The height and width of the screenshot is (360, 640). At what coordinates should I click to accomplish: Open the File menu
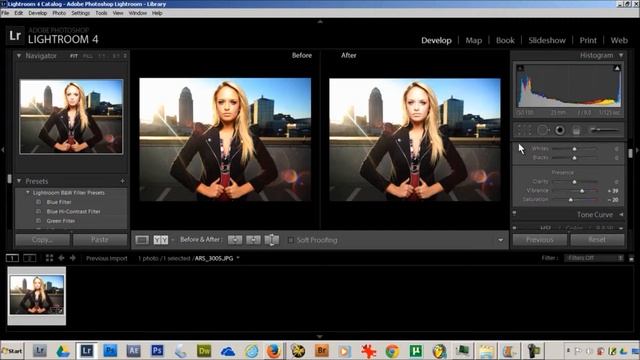[x=5, y=13]
